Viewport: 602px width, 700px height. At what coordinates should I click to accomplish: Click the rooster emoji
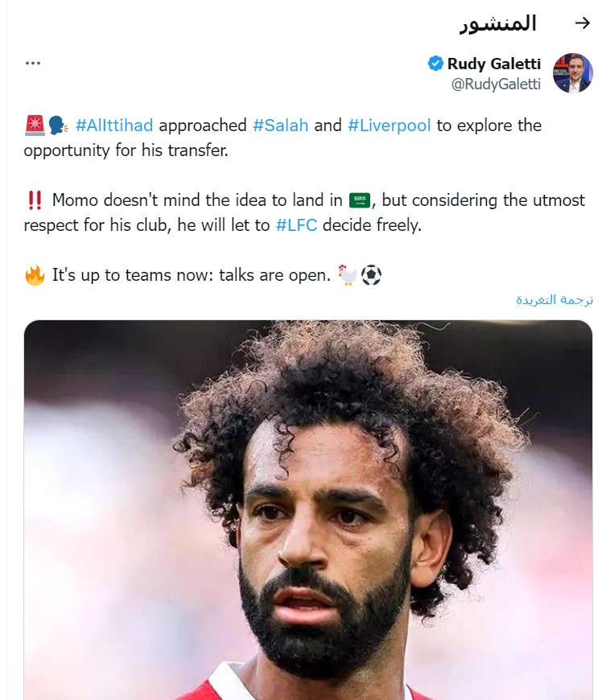pos(348,275)
